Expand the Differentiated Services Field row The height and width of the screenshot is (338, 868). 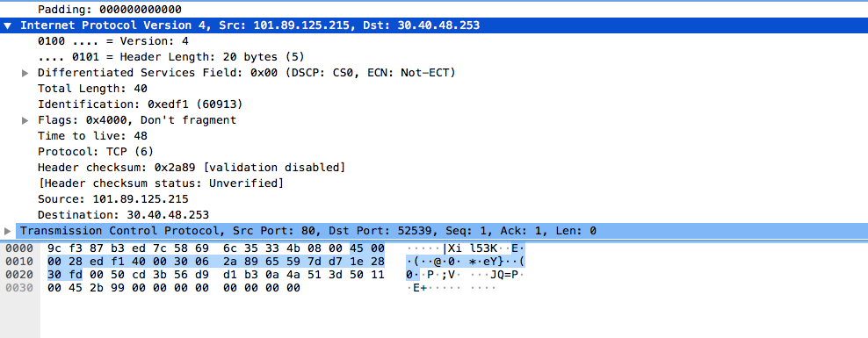click(x=25, y=73)
